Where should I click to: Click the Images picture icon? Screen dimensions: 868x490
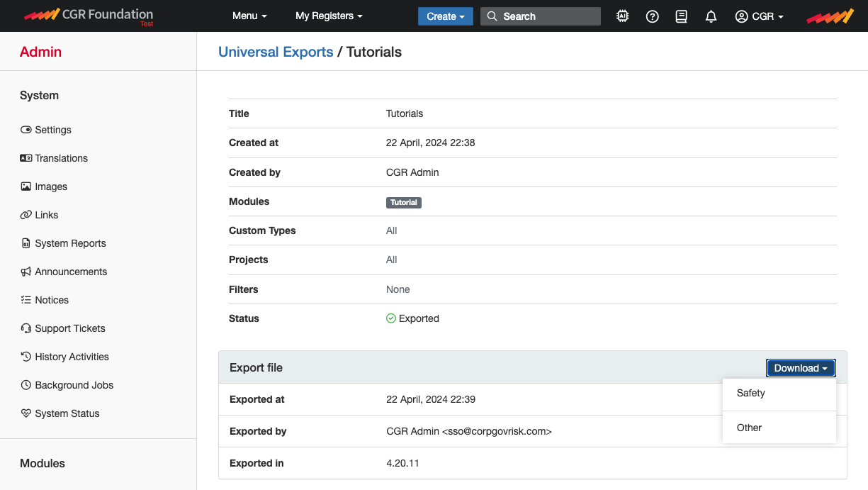pyautogui.click(x=26, y=186)
